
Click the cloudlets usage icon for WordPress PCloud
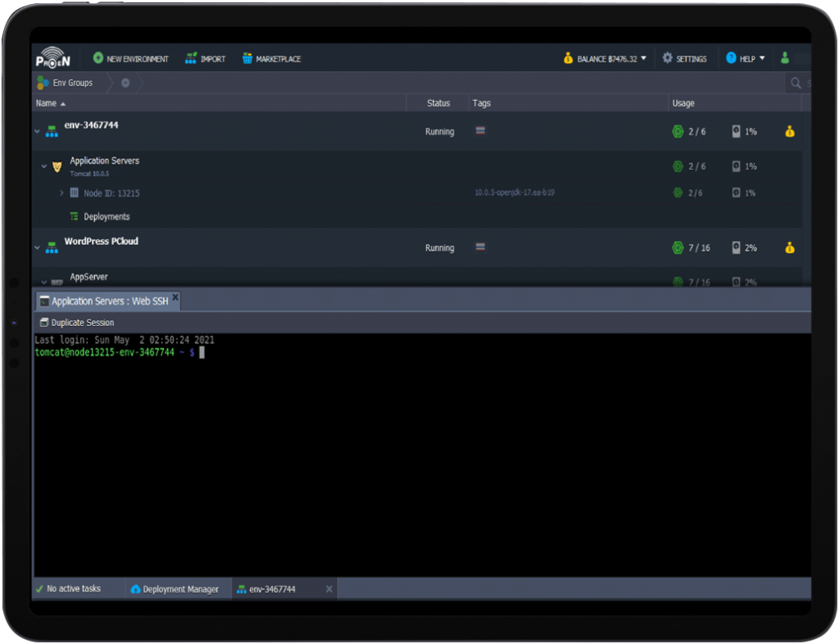(x=678, y=247)
